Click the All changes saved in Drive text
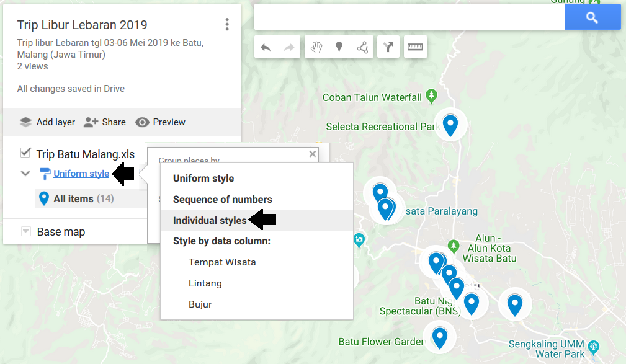Image resolution: width=626 pixels, height=364 pixels. pos(71,89)
